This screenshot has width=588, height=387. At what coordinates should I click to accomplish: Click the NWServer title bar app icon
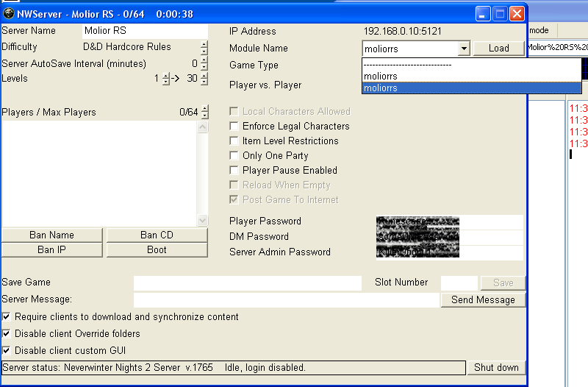click(x=8, y=14)
